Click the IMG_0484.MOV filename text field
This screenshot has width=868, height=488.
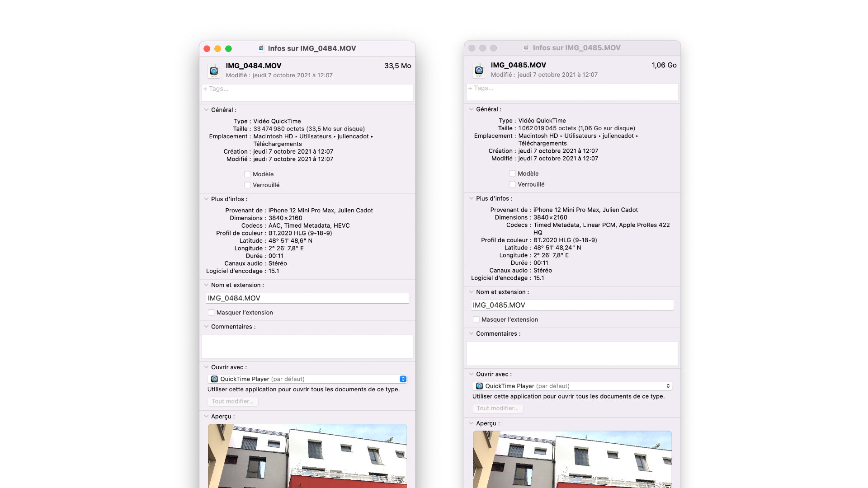[x=307, y=298]
